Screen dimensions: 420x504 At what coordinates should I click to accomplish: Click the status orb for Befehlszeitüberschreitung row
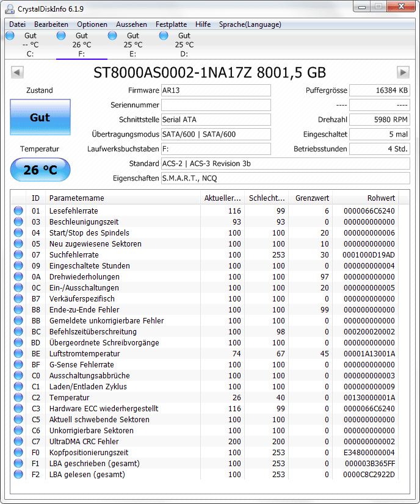[x=18, y=331]
